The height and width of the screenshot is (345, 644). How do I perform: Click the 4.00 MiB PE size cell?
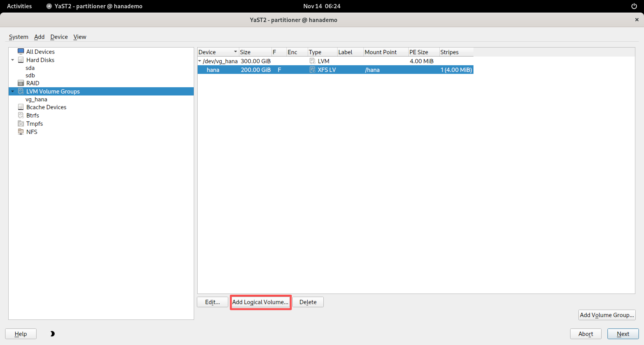(x=422, y=61)
